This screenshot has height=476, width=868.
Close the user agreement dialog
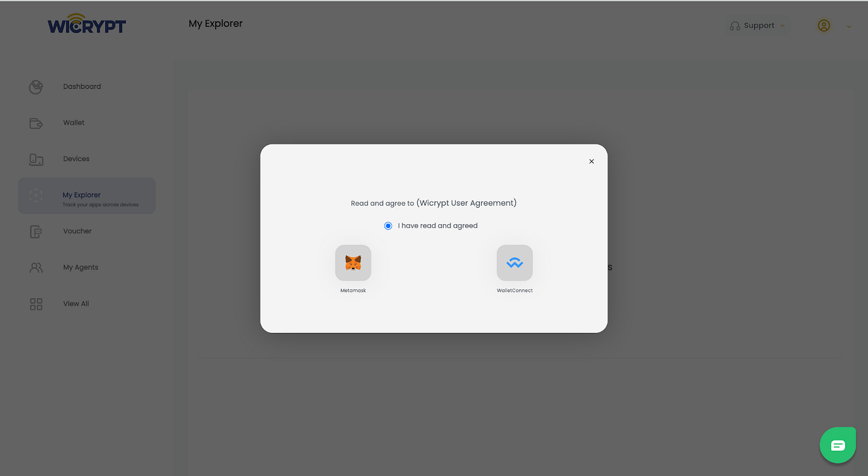[x=591, y=161]
